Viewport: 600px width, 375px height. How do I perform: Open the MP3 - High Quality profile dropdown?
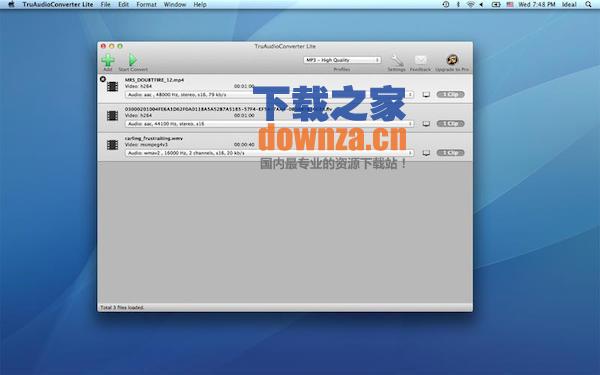click(x=342, y=60)
